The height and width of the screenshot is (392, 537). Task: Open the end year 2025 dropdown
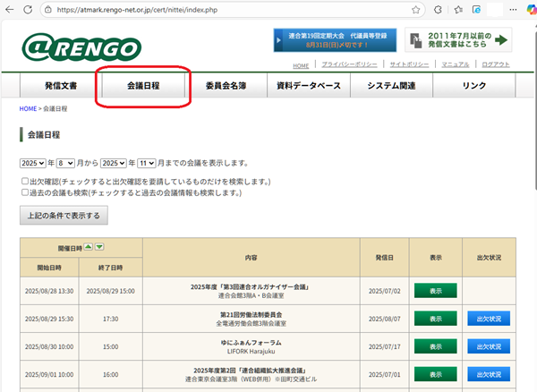click(114, 163)
